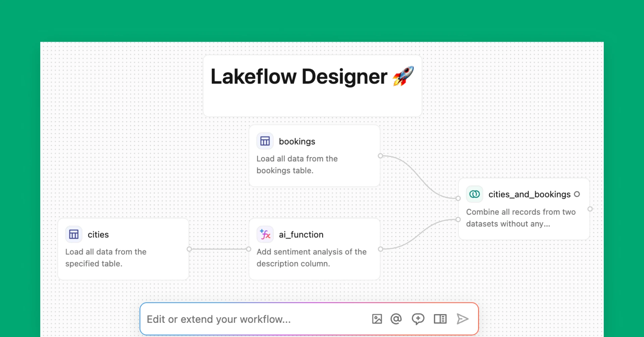Click the input port on the ai_function node
Screen dimensions: 644x337
[x=249, y=249]
